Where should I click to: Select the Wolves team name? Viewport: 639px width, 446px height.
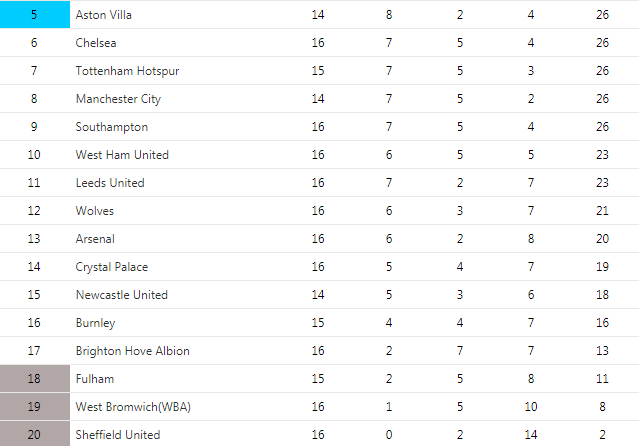pyautogui.click(x=95, y=211)
